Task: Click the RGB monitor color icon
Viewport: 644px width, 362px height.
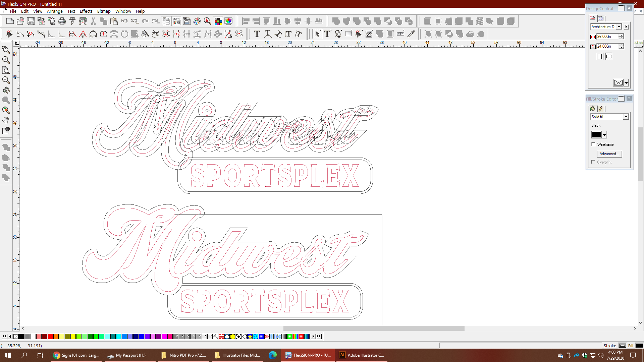Action: pyautogui.click(x=228, y=21)
